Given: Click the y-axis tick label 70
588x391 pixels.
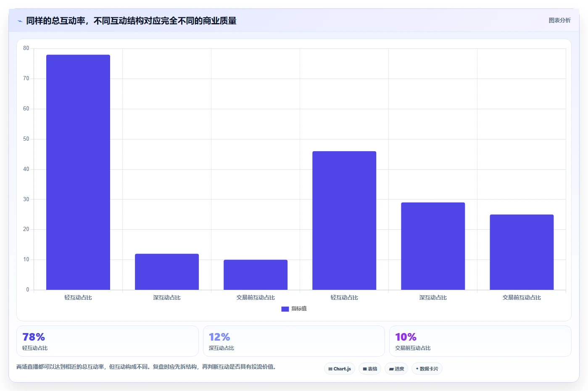Looking at the screenshot, I should (x=26, y=79).
